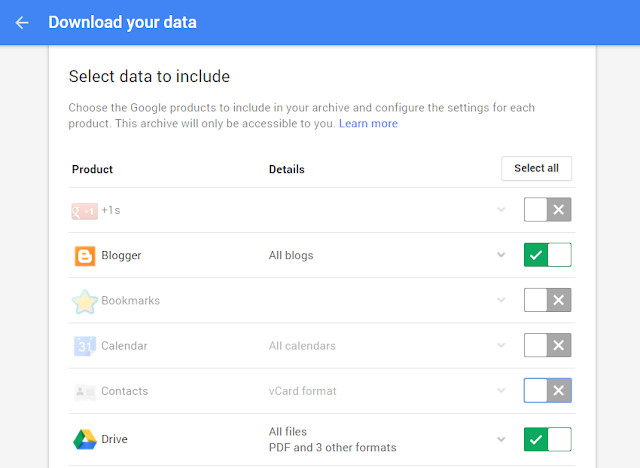Open the Learn more link
Viewport: 640px width, 468px height.
point(368,124)
